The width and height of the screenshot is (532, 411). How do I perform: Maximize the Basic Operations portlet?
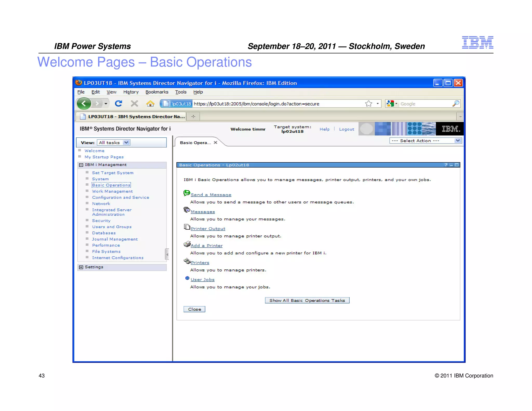point(457,165)
